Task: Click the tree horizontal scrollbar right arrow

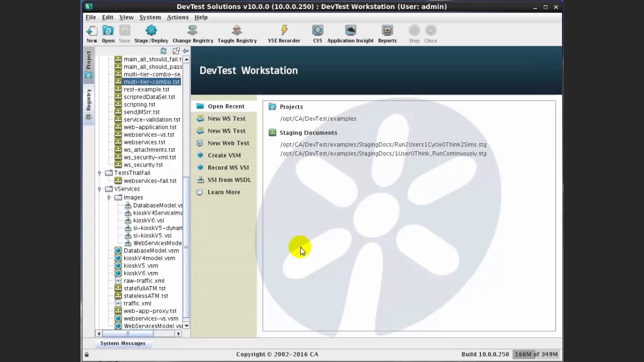Action: pos(178,333)
